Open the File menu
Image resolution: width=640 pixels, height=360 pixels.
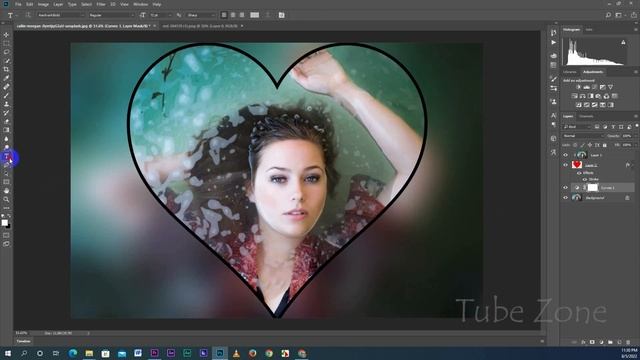coord(18,4)
